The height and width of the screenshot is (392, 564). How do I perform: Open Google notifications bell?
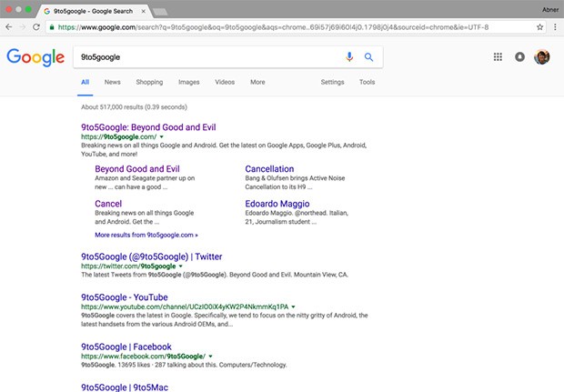pyautogui.click(x=519, y=56)
